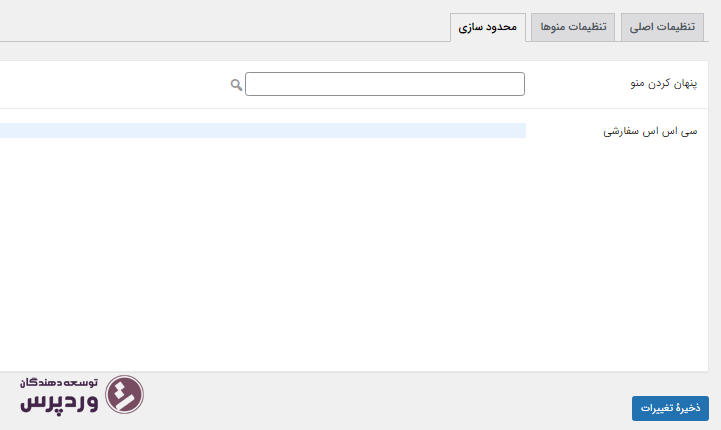721x430 pixels.
Task: Click the وردپرس logo wordmark text
Action: [59, 403]
